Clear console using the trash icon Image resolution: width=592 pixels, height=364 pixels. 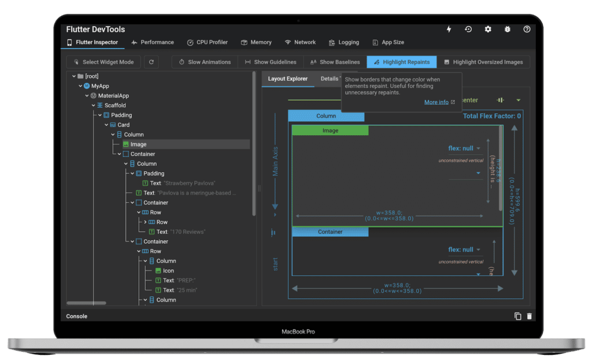click(530, 316)
